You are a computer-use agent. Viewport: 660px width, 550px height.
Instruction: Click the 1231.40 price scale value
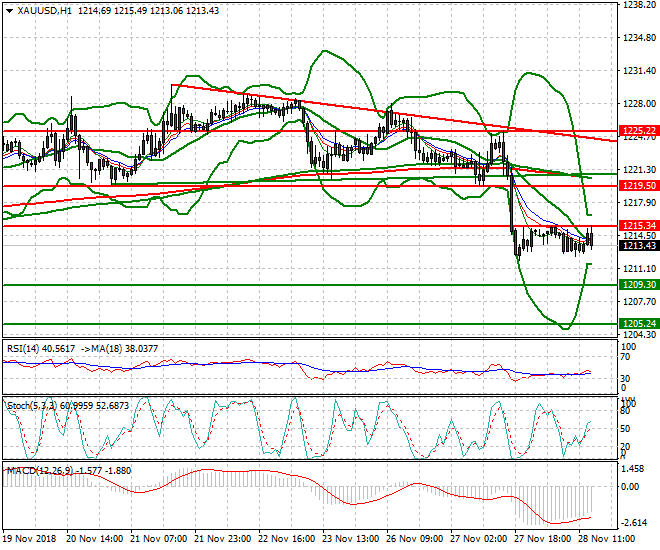pos(639,71)
